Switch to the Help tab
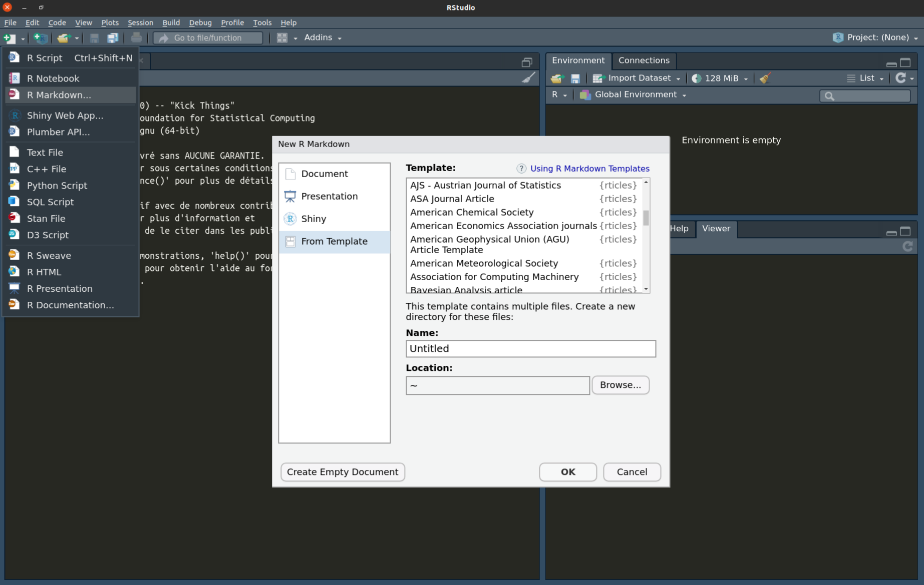This screenshot has width=924, height=585. 679,229
